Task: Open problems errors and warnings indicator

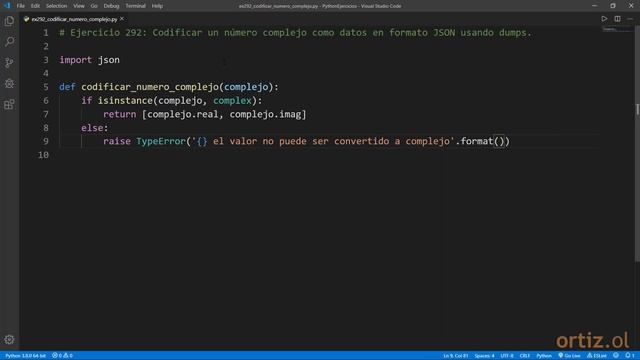Action: coord(62,356)
